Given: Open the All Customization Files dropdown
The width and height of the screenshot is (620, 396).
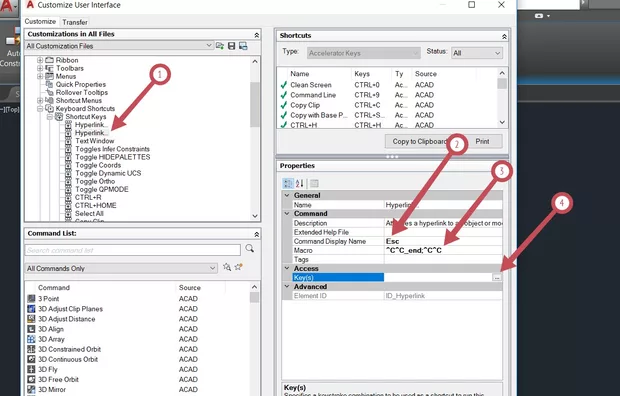Looking at the screenshot, I should pos(119,46).
